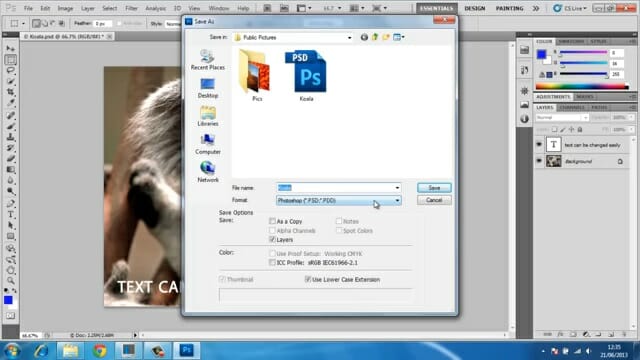
Task: Open the Pics folder
Action: (256, 75)
